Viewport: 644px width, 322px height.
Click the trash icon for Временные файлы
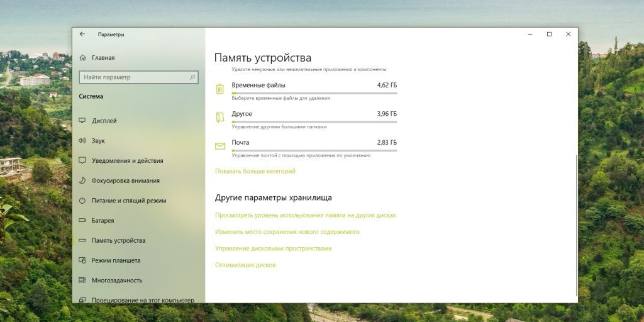219,89
